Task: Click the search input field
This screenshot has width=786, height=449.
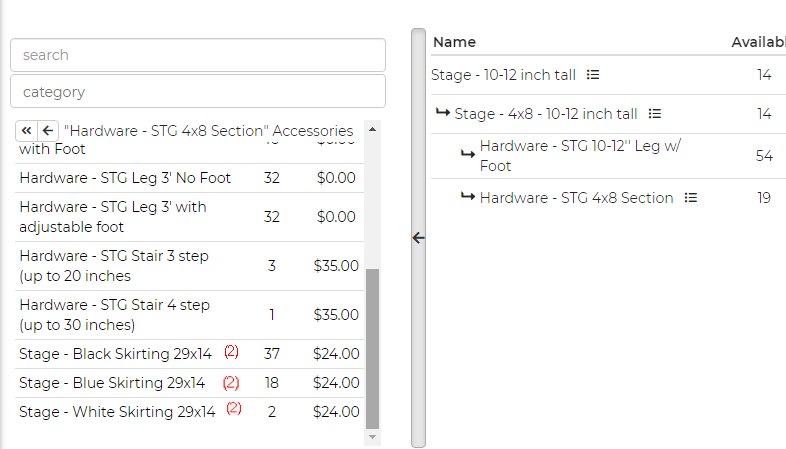Action: pyautogui.click(x=197, y=55)
